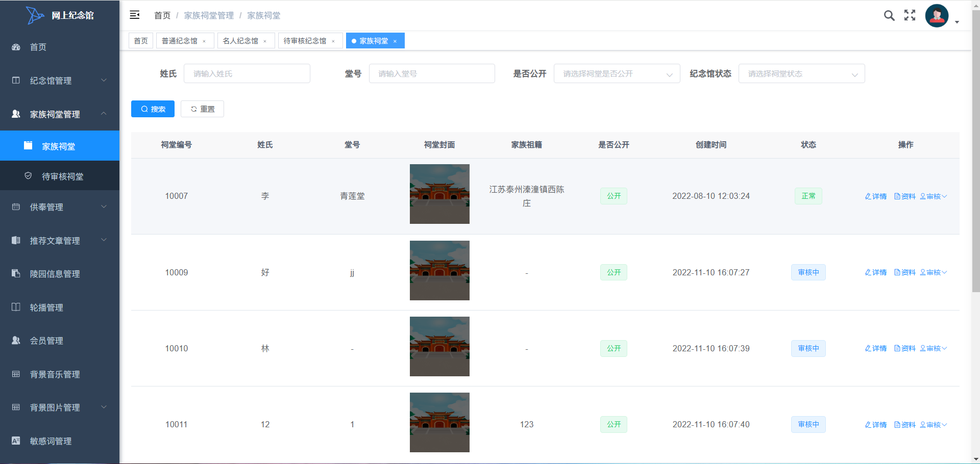Click the 江苏泰州溱潼镇西陈庄 cell
The image size is (980, 464).
click(x=527, y=196)
